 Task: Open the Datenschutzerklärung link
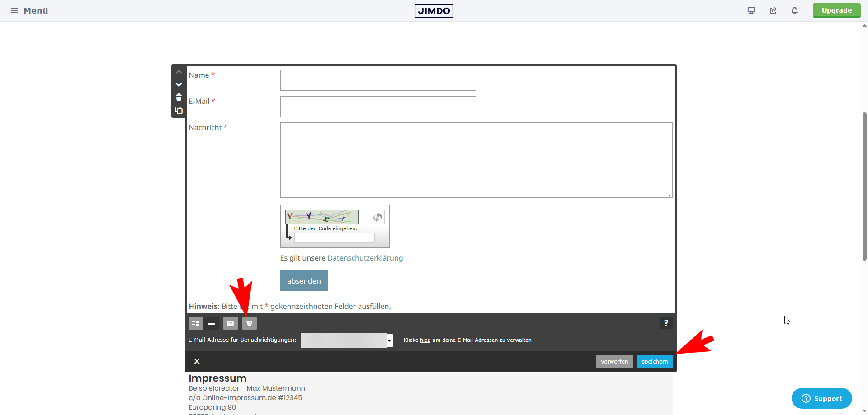(365, 258)
